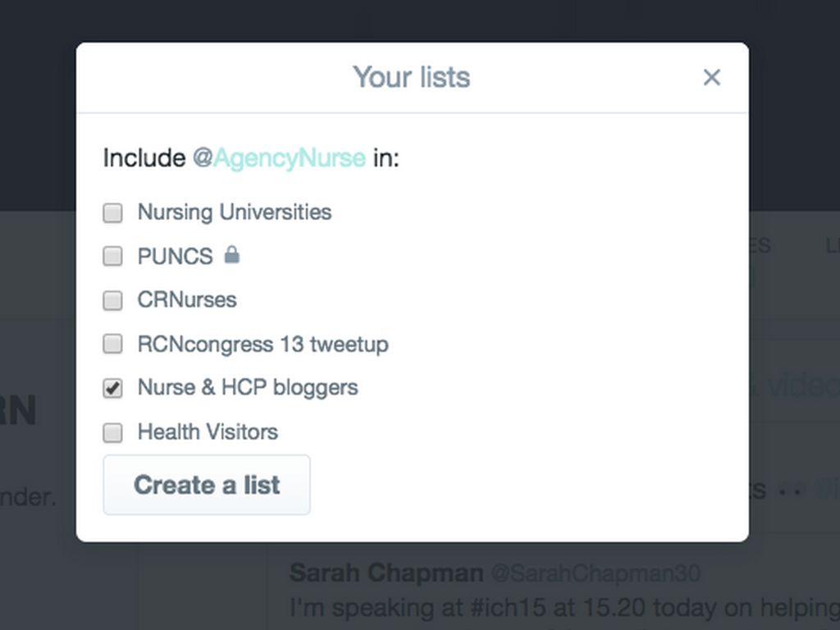Open Sarah Chapman's name in the tweet
The image size is (840, 630).
pos(386,573)
